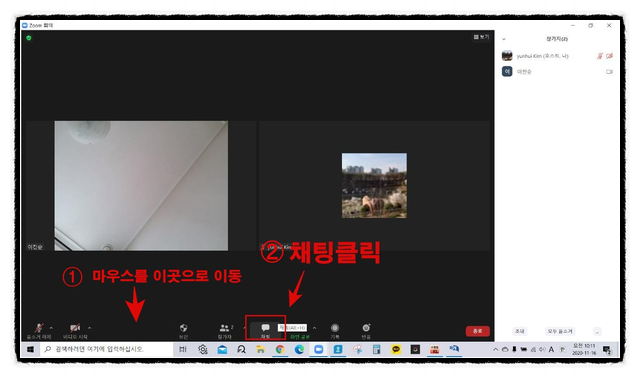
Task: Open video options caret beside camera
Action: pos(89,328)
